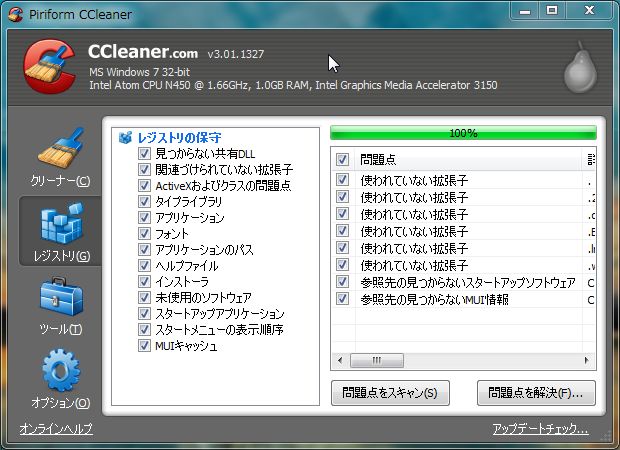Toggle ActiveXおよびクラスの問題点 checkbox

(144, 185)
